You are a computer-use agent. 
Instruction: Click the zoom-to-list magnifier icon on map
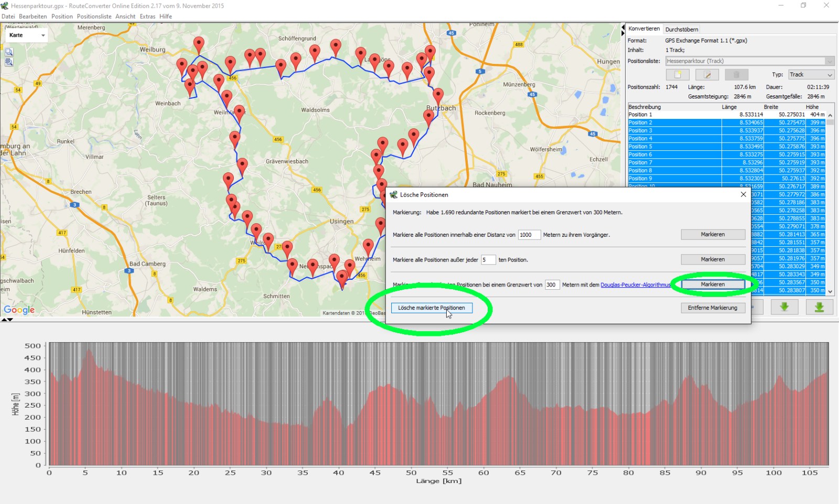coord(9,62)
